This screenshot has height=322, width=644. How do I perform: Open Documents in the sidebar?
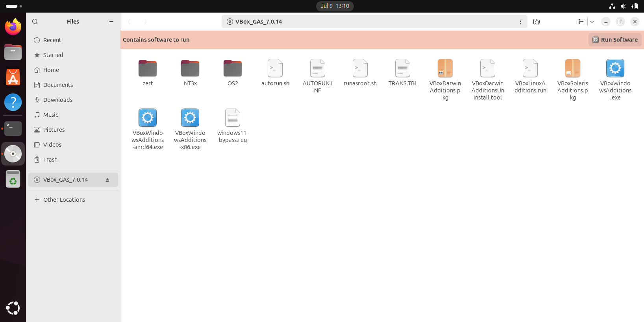pyautogui.click(x=73, y=85)
